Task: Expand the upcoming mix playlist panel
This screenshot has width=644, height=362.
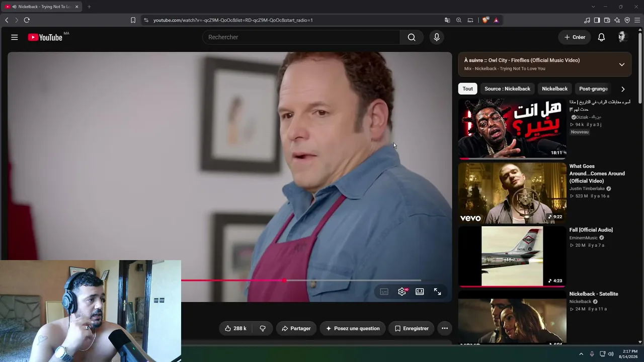Action: coord(622,64)
